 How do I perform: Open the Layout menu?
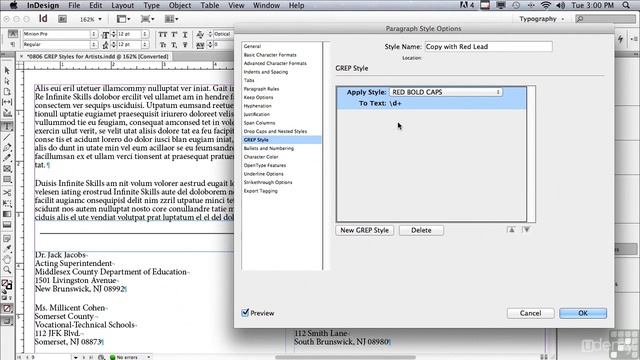[x=122, y=5]
